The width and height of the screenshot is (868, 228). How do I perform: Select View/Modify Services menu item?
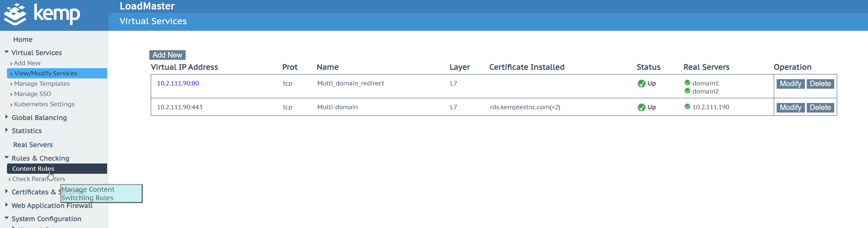tap(57, 73)
